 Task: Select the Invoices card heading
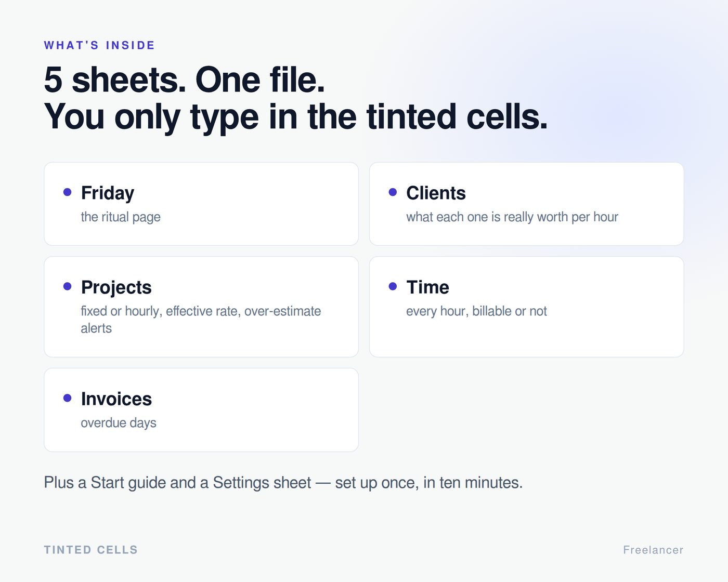[116, 399]
